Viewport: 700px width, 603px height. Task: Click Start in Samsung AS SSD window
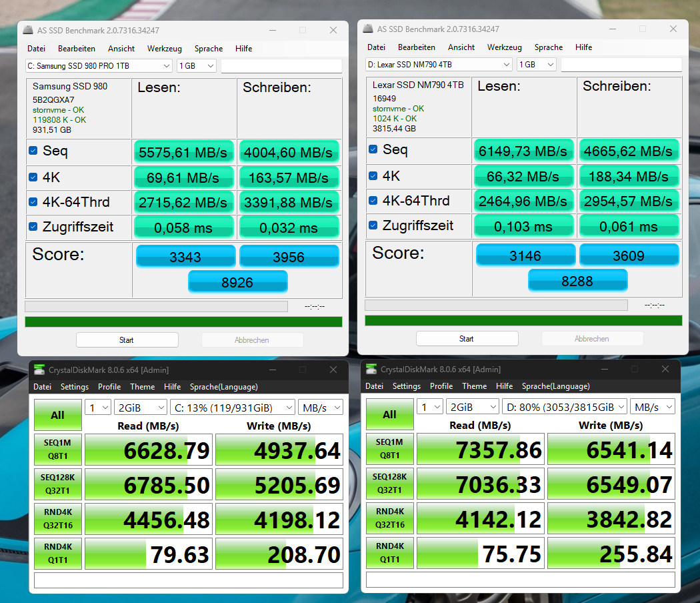coord(127,340)
